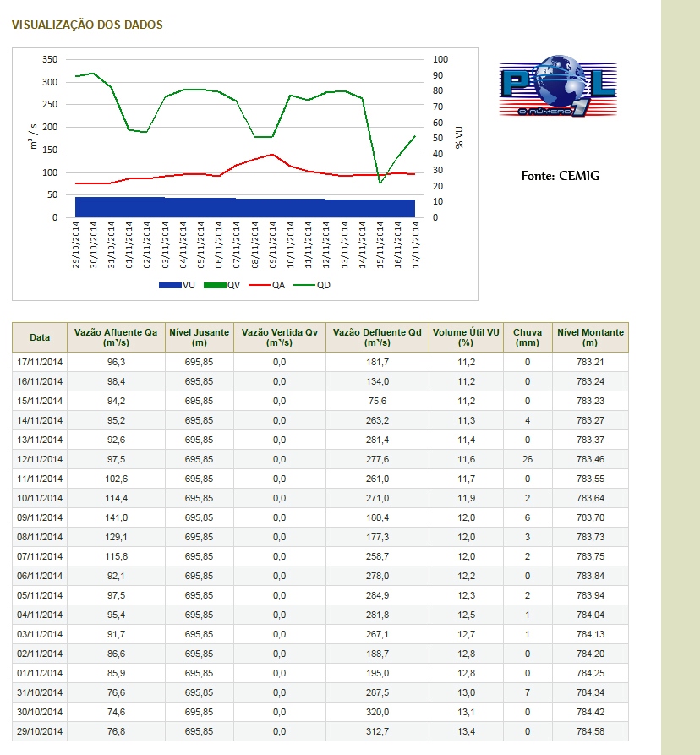
Task: Click the 'Volume Útil VU (%)' column header
Action: pyautogui.click(x=466, y=337)
